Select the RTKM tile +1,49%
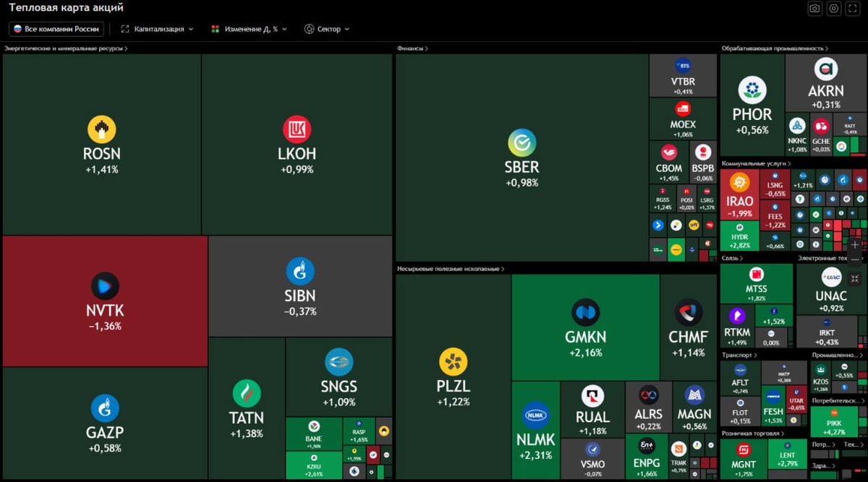868x482 pixels. [x=737, y=327]
